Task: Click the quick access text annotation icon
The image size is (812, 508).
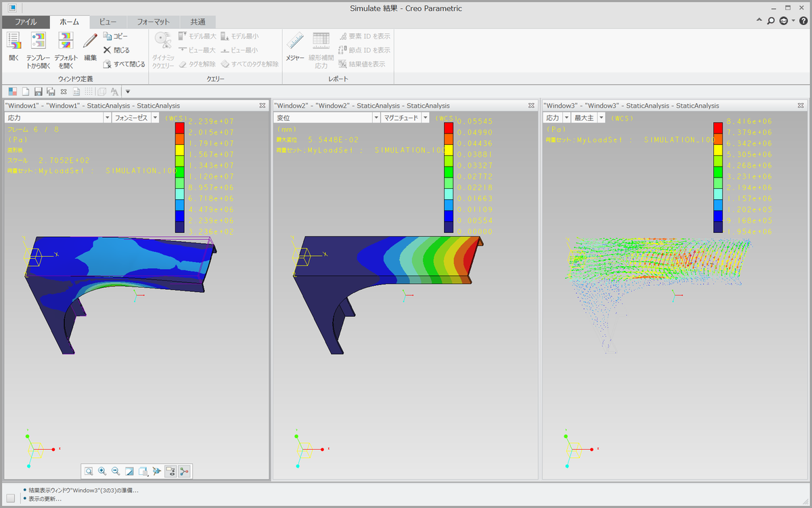Action: [114, 91]
